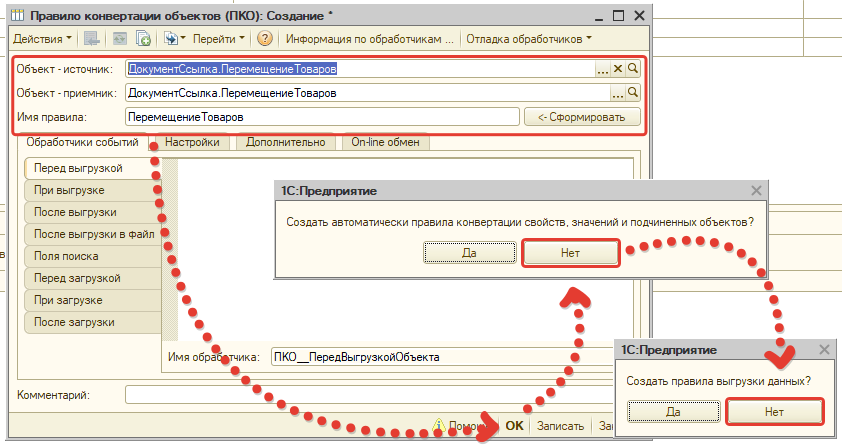Expand the Отладка обработчиков menu
Viewport: 842px width, 445px height.
[529, 39]
